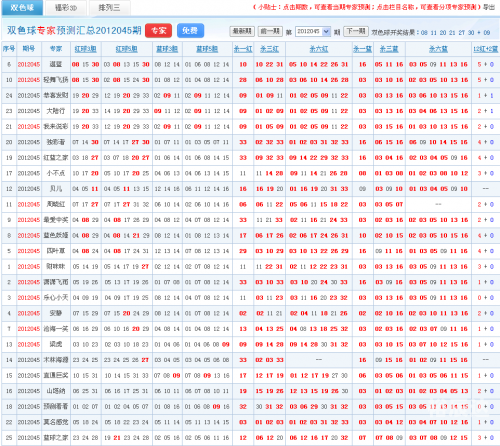Open the 杀三蓝 column header link
Image resolution: width=500 pixels, height=446 pixels.
pyautogui.click(x=389, y=49)
